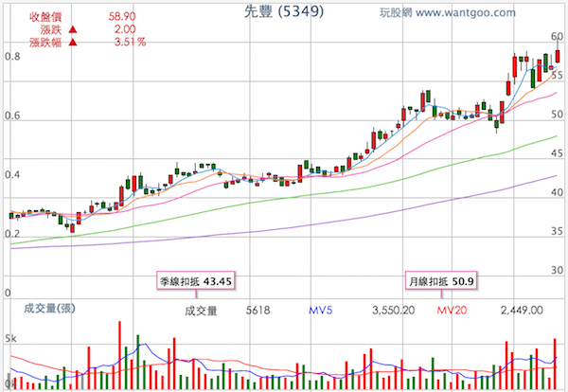568x392 pixels.
Task: Click the red up triangle beside 漲跌
Action: (x=73, y=29)
